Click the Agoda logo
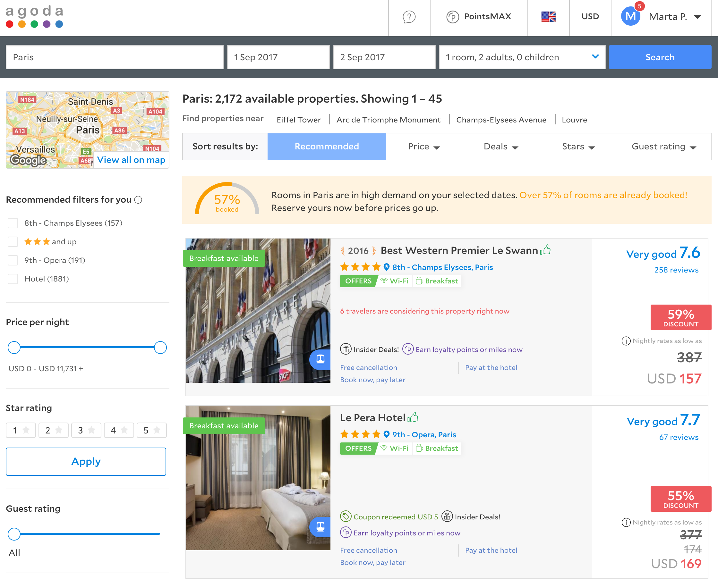Viewport: 718px width, 588px height. coord(35,16)
